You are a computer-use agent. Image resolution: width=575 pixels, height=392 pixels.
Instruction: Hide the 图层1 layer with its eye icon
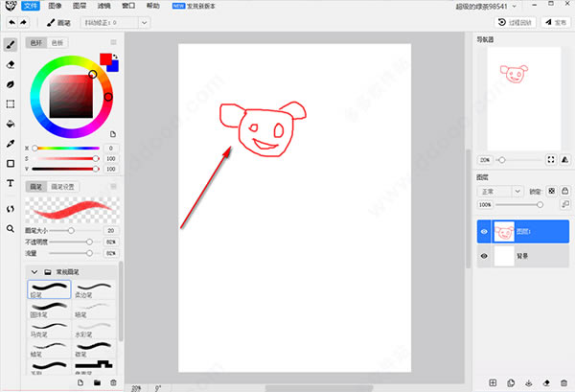[484, 231]
